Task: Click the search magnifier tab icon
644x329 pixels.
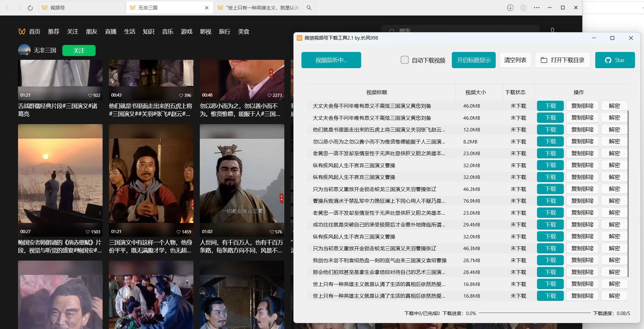Action: [309, 8]
